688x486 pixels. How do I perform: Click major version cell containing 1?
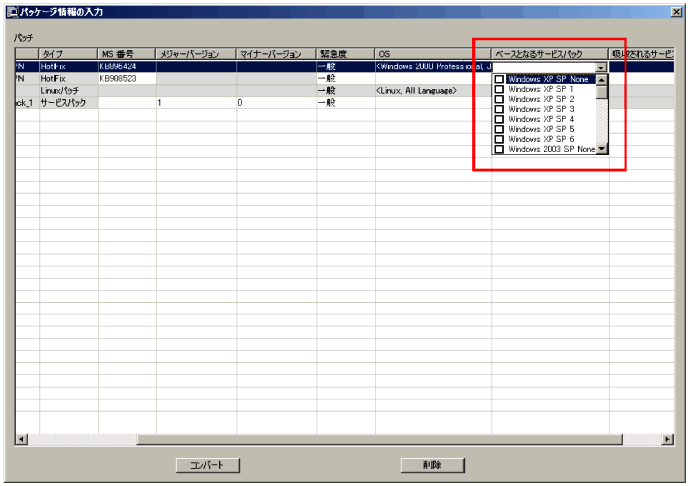pos(196,103)
